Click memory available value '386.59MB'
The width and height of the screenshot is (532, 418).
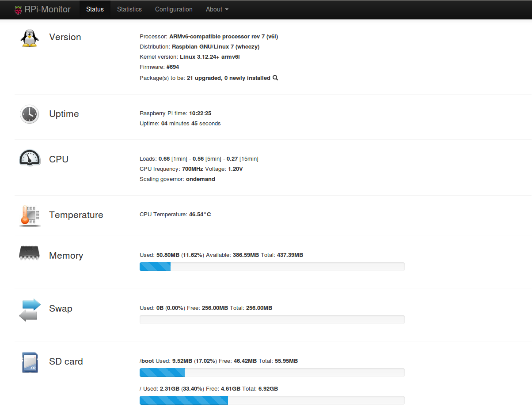point(246,255)
